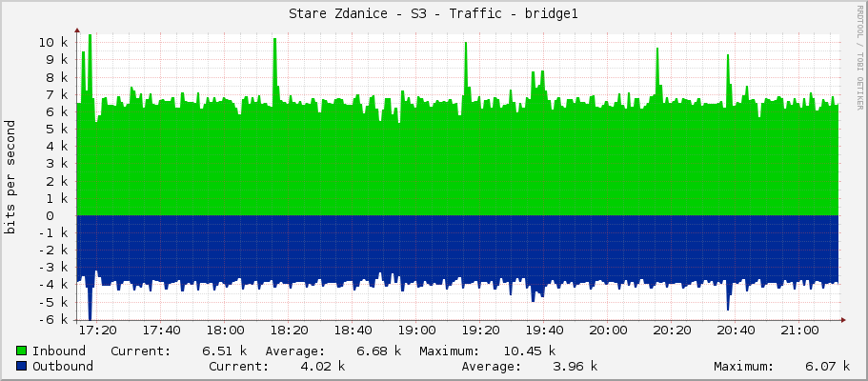Click the '-6 k' y-axis label

click(54, 320)
